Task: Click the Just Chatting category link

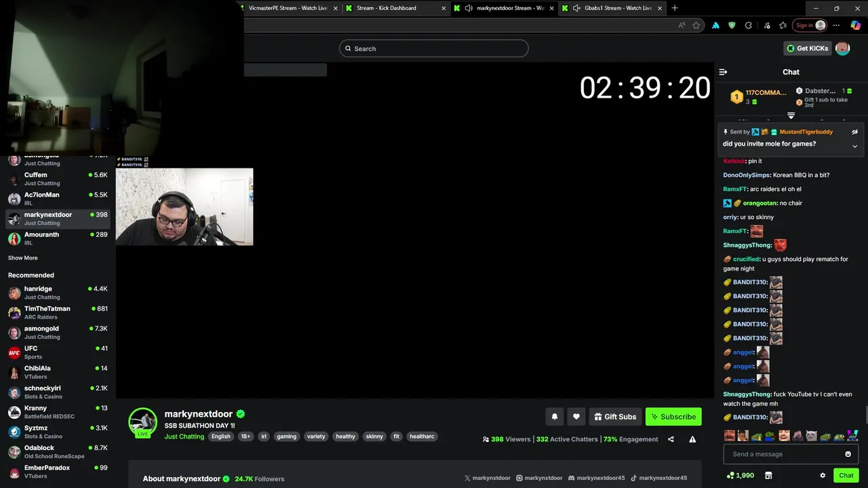Action: (184, 436)
